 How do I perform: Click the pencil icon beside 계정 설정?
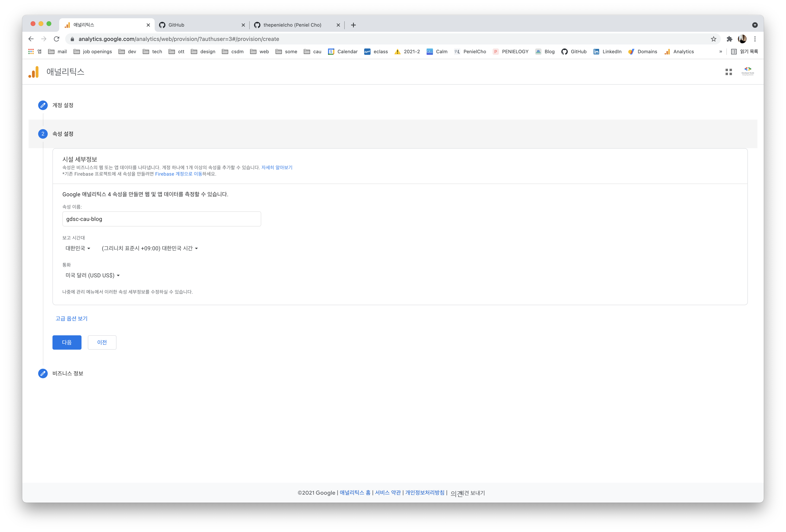click(x=43, y=105)
